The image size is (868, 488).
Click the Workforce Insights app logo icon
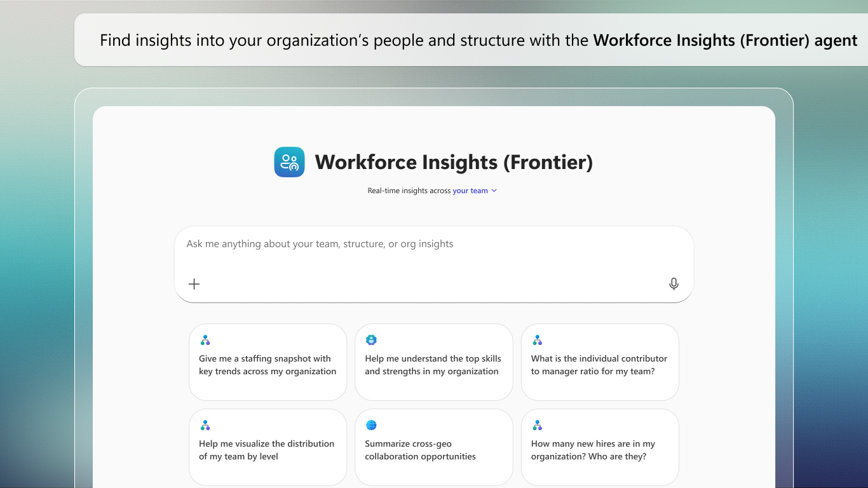click(289, 162)
